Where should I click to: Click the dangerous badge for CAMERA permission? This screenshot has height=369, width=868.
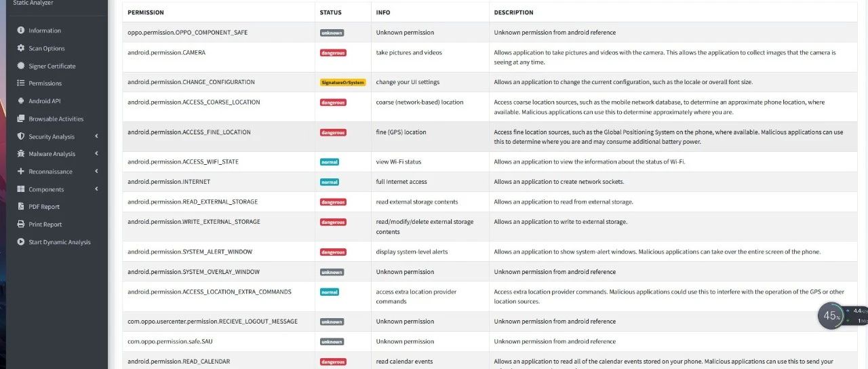(333, 52)
